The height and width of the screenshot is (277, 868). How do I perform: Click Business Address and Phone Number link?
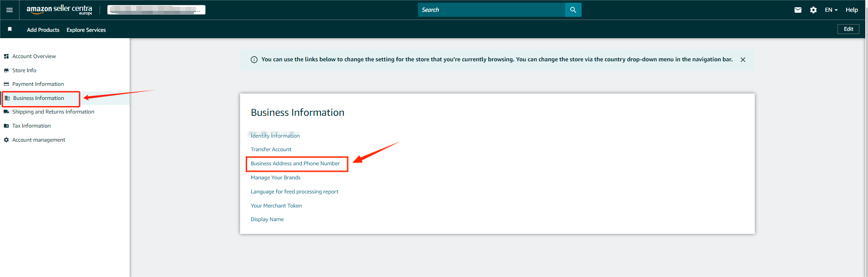pos(295,163)
